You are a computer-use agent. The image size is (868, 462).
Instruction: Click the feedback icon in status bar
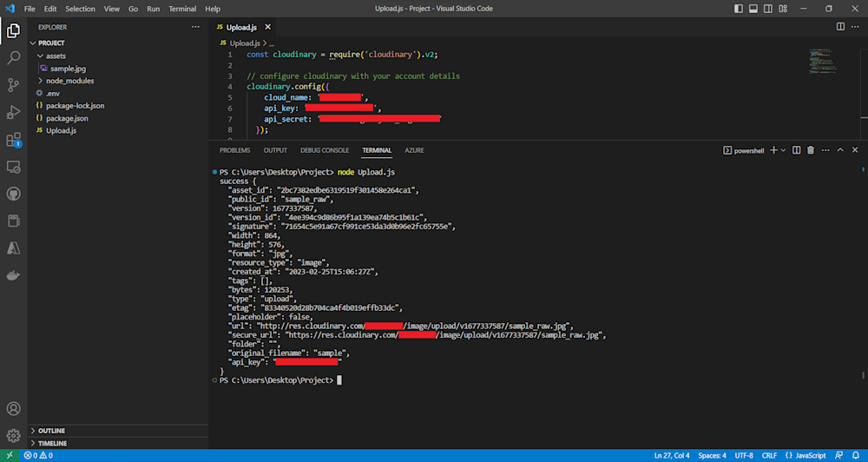[x=839, y=455]
